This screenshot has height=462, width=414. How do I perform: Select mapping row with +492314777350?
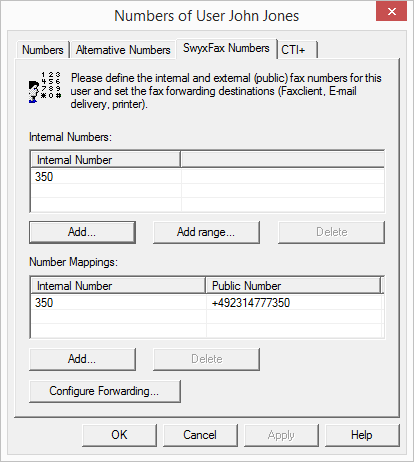coord(207,303)
